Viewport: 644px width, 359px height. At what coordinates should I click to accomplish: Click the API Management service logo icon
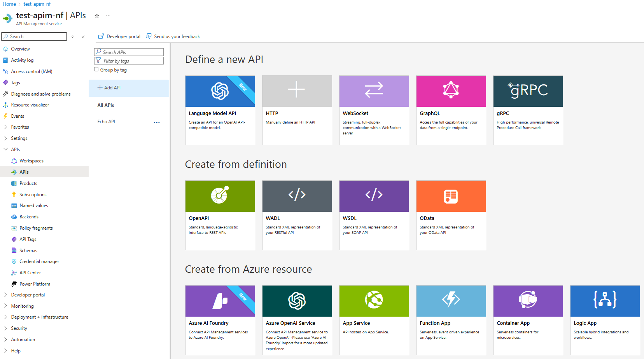point(7,18)
